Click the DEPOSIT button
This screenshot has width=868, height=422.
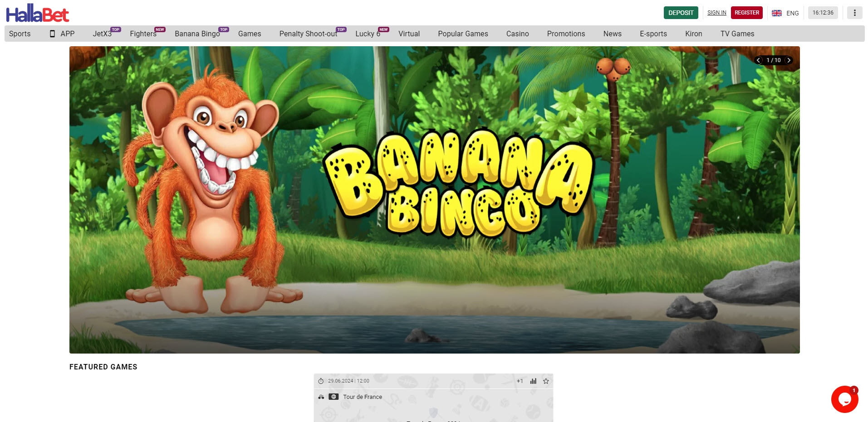pos(681,13)
